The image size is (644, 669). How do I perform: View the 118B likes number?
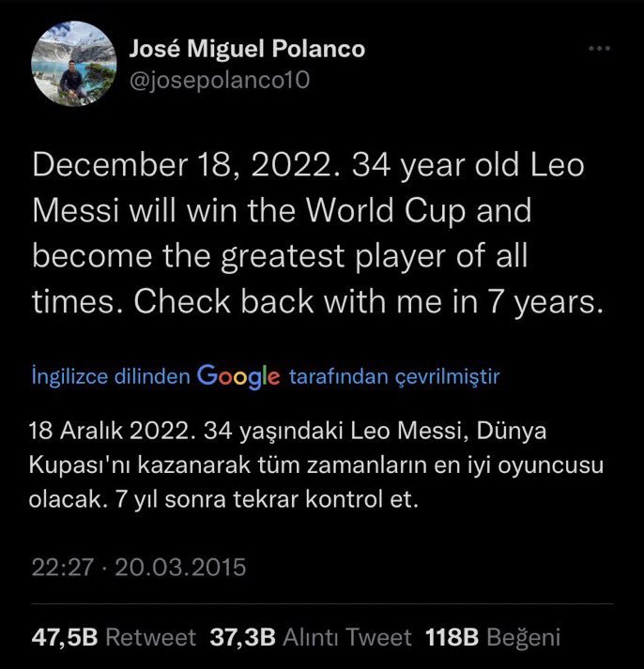[x=452, y=638]
